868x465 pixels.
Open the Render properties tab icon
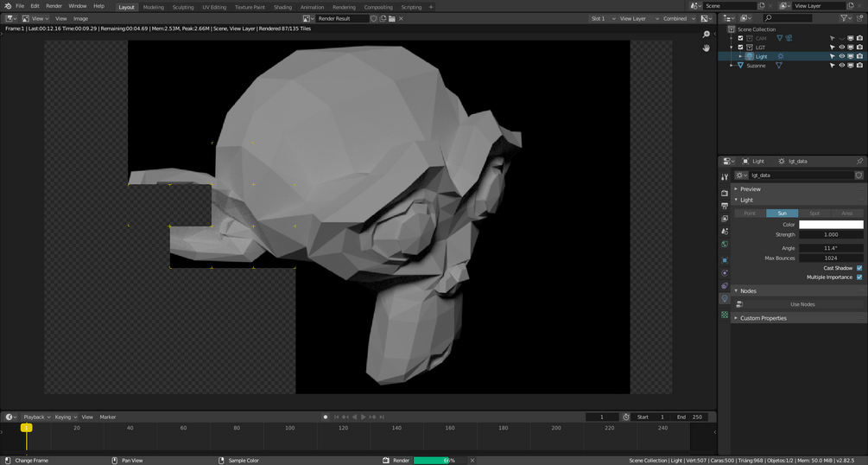[x=725, y=193]
